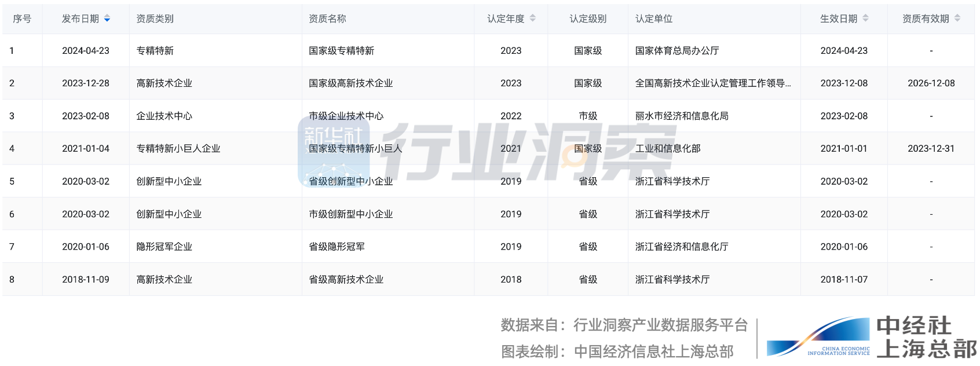The image size is (980, 366).
Task: Click 2023-02-08 in 发布日期 column
Action: (86, 116)
